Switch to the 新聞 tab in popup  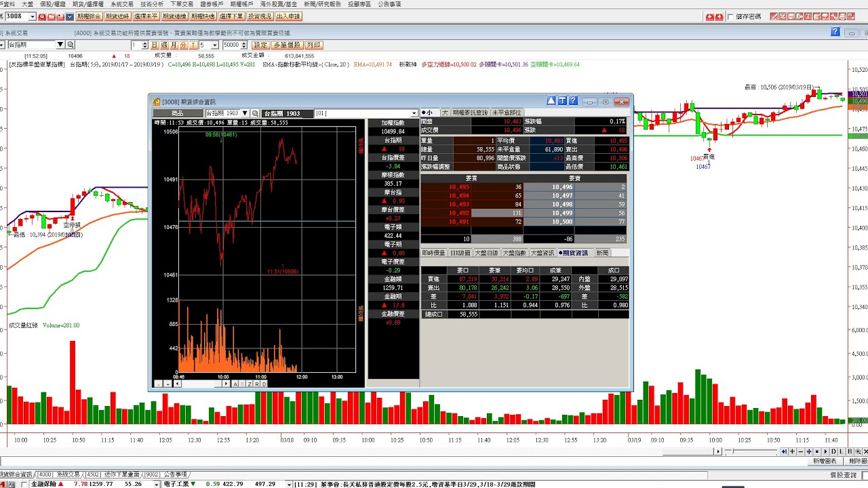pos(602,253)
